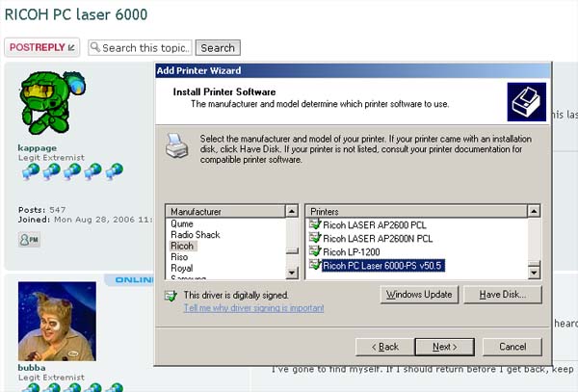Viewport: 578px width, 392px height.
Task: Choose Ricoh LASER AP2600N PCL printer
Action: 378,239
